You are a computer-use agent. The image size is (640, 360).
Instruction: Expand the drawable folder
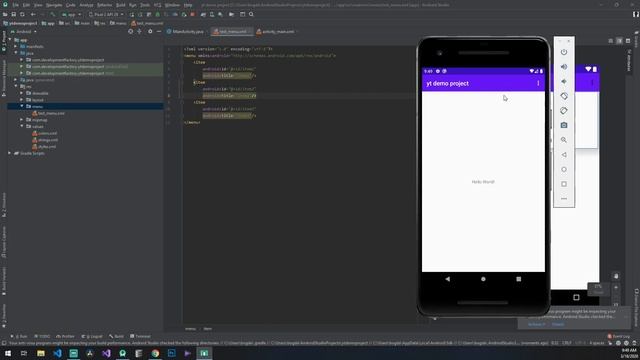[22, 93]
